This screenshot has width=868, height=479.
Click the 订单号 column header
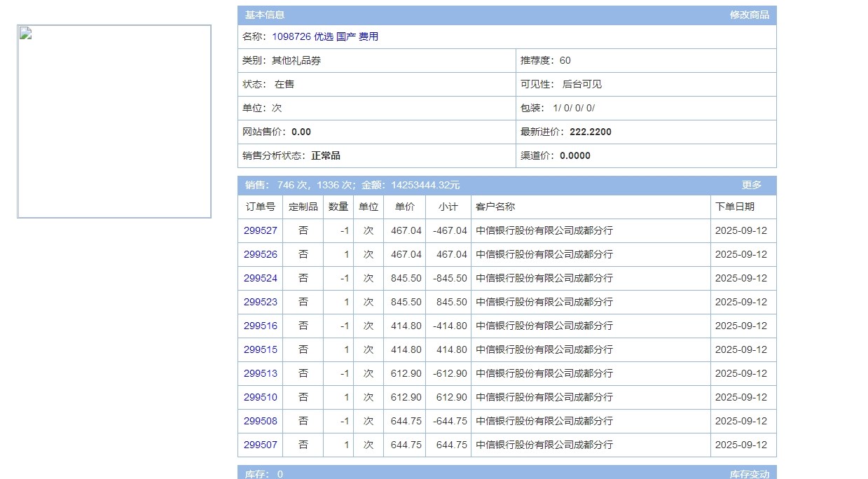coord(261,207)
